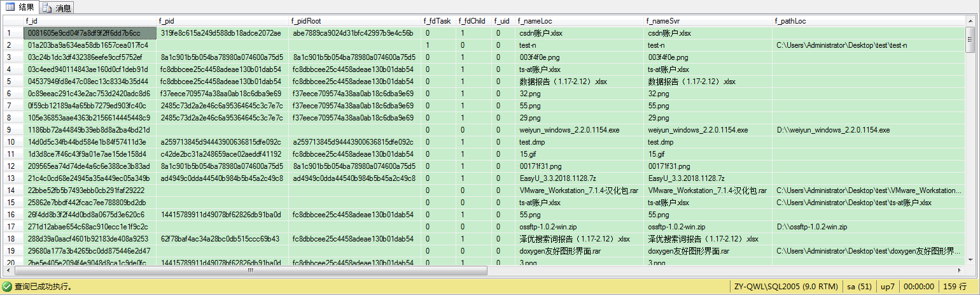Viewport: 980px width, 295px height.
Task: Click status text 查询已成功执行。
Action: tap(43, 287)
